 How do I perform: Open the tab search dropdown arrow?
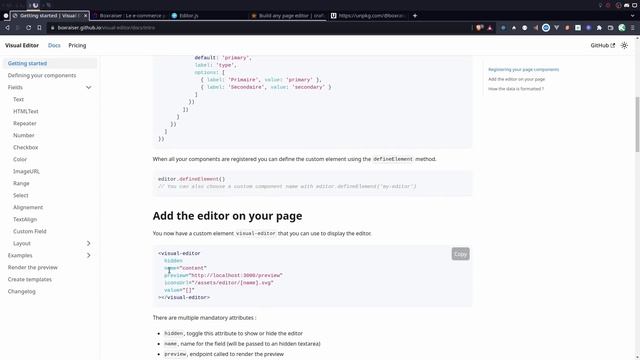coord(633,16)
